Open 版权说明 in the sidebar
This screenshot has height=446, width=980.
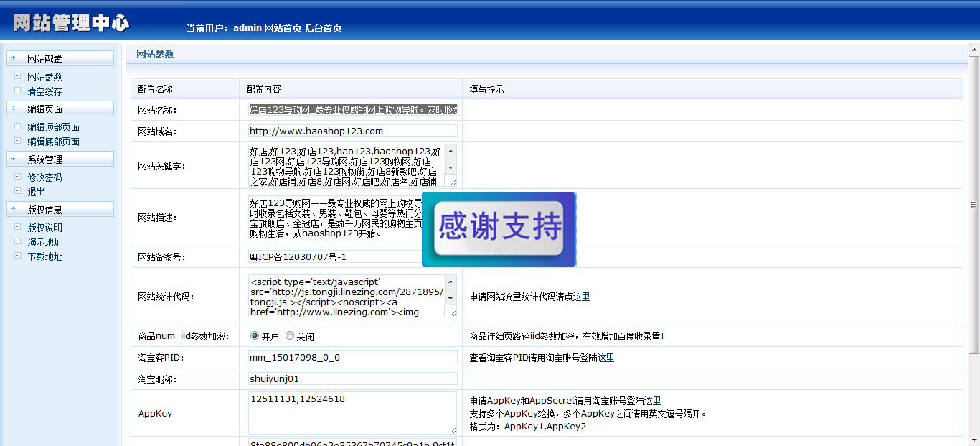tap(44, 228)
